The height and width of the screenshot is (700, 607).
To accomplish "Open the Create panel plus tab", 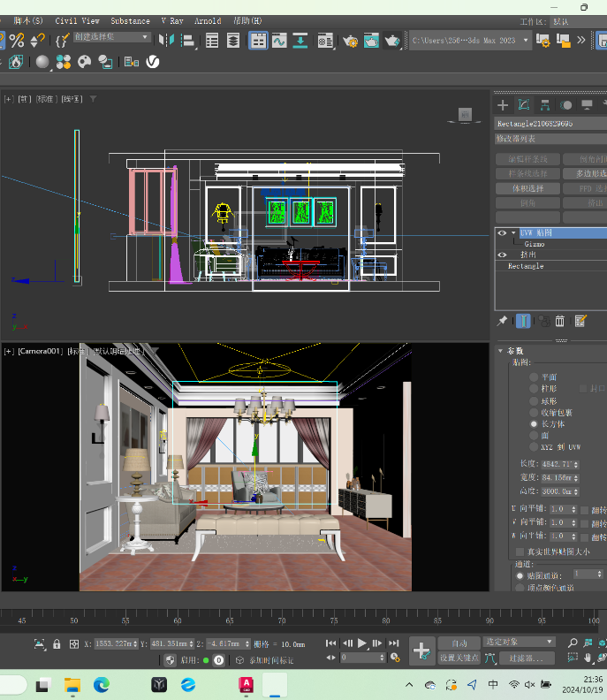I will pos(503,104).
